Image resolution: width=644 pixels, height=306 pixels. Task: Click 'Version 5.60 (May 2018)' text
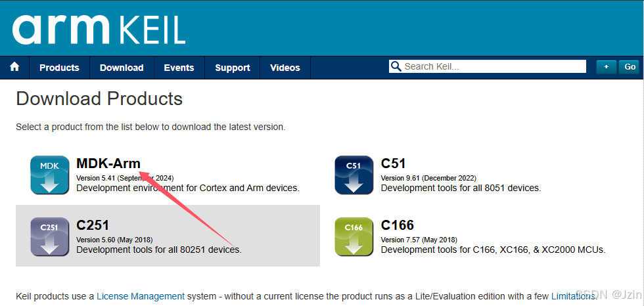coord(114,240)
